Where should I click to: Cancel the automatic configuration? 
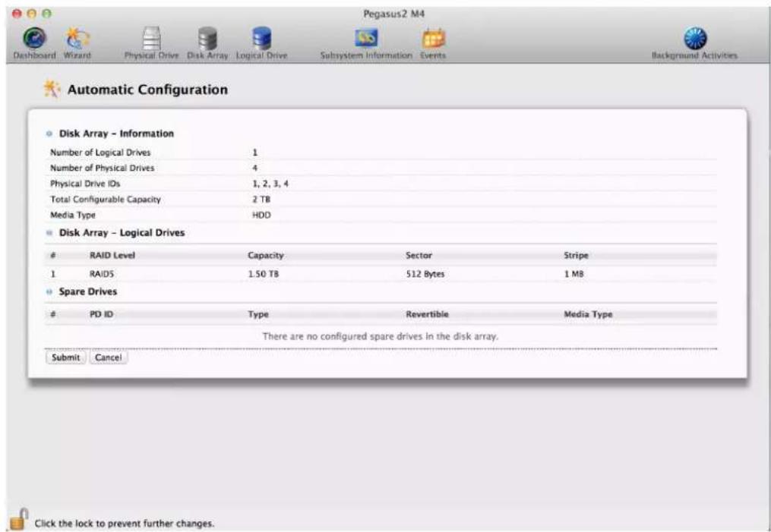coord(108,357)
